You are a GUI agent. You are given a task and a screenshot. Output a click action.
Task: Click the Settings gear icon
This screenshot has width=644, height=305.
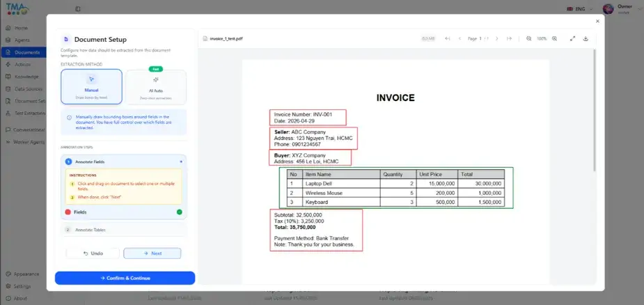click(x=8, y=286)
